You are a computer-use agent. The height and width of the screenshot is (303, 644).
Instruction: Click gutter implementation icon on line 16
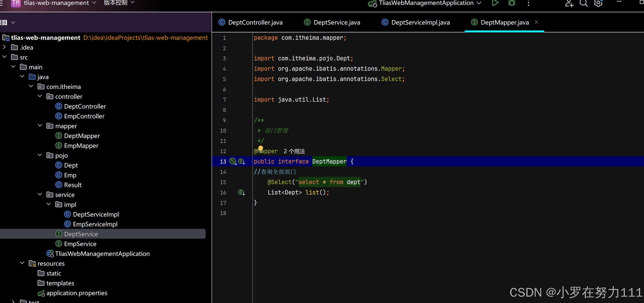(x=241, y=192)
